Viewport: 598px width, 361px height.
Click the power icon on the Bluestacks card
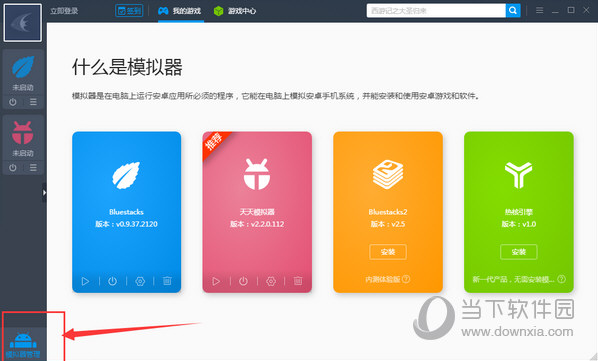coord(113,281)
